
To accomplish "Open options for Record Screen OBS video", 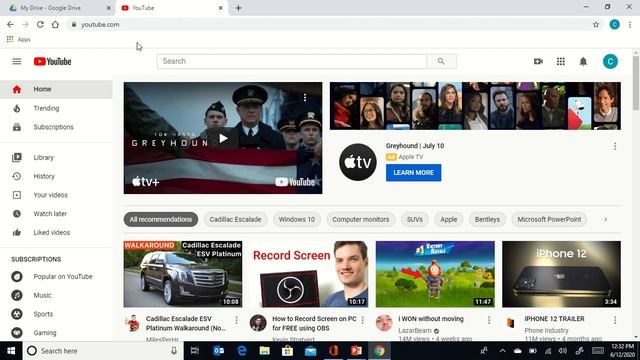I will click(362, 320).
